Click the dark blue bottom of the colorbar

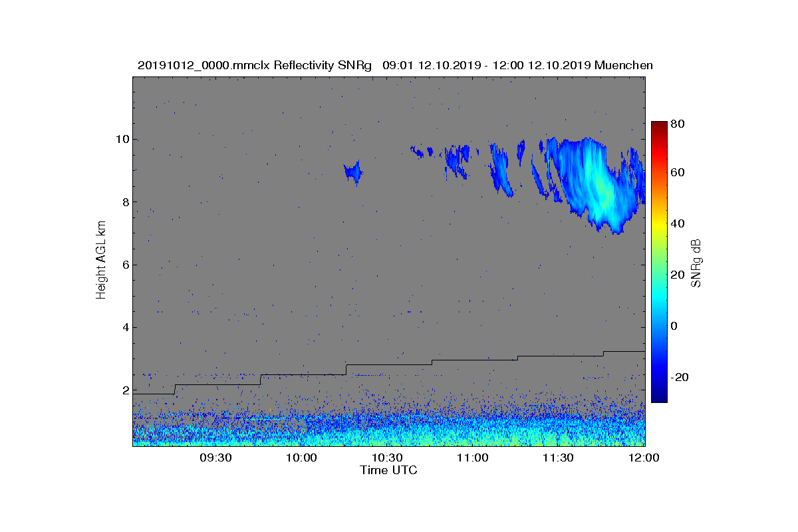[659, 396]
